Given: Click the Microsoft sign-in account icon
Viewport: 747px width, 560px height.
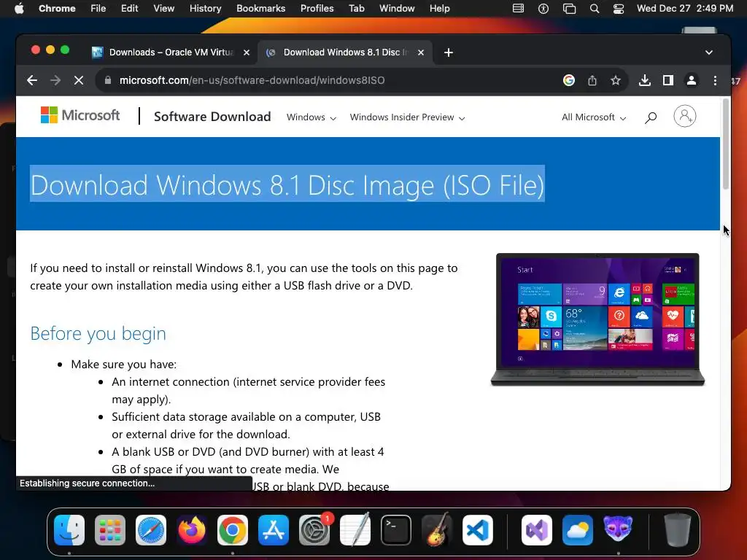Looking at the screenshot, I should pyautogui.click(x=684, y=116).
